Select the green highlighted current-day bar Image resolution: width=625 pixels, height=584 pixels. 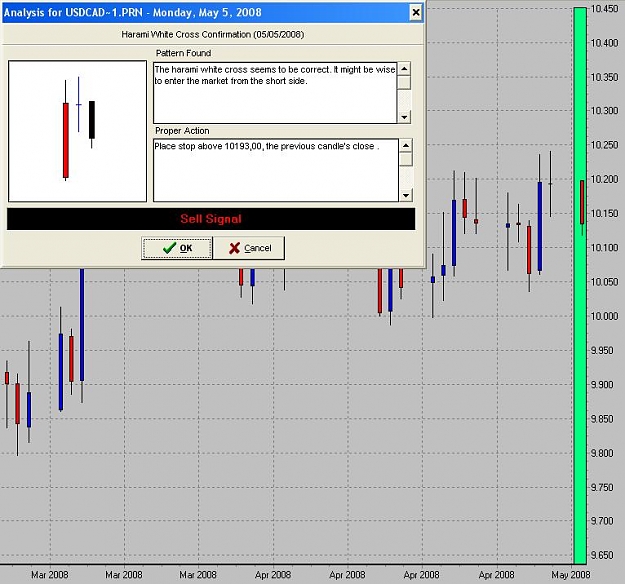[x=580, y=285]
